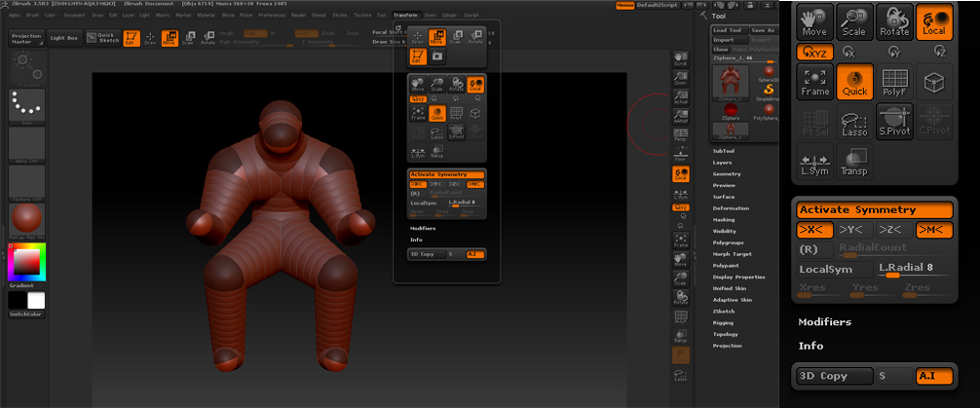The height and width of the screenshot is (408, 980).
Task: Toggle the >M< mirror symmetry option
Action: pos(933,230)
